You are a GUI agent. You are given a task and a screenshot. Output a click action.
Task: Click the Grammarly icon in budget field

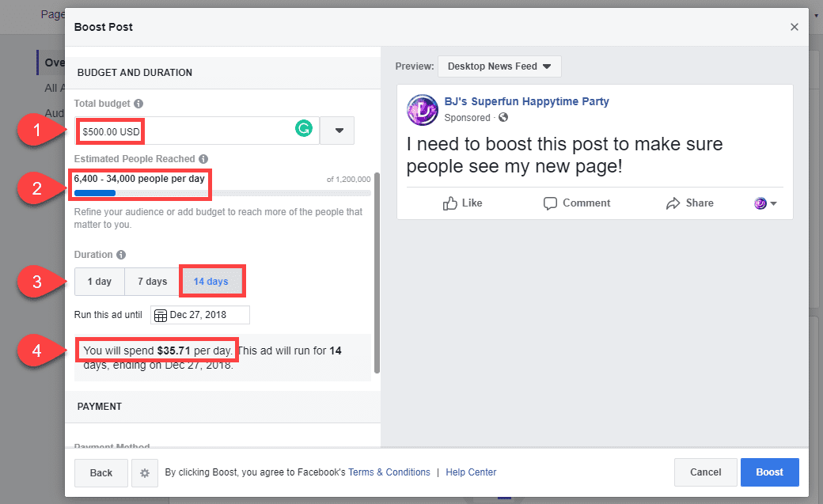pos(304,127)
